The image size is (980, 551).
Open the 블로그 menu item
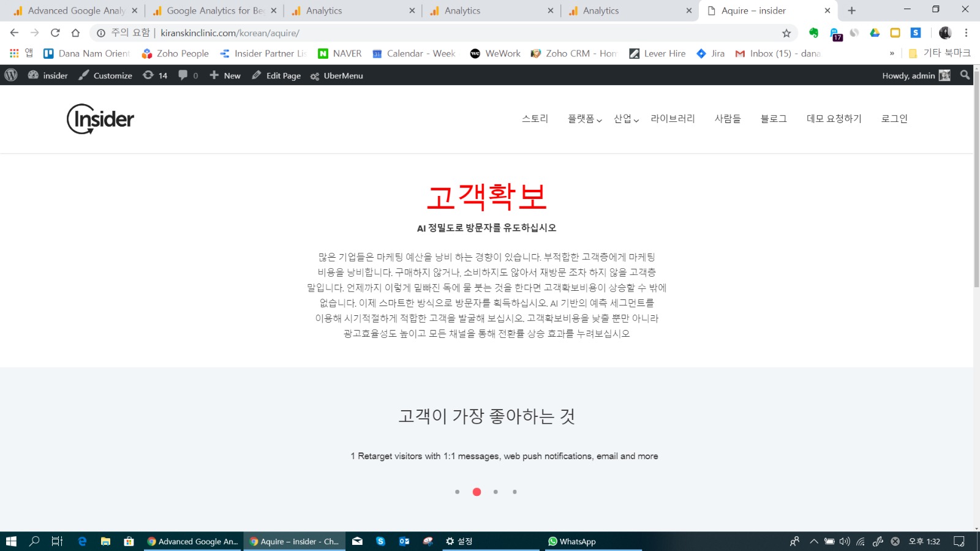coord(774,119)
